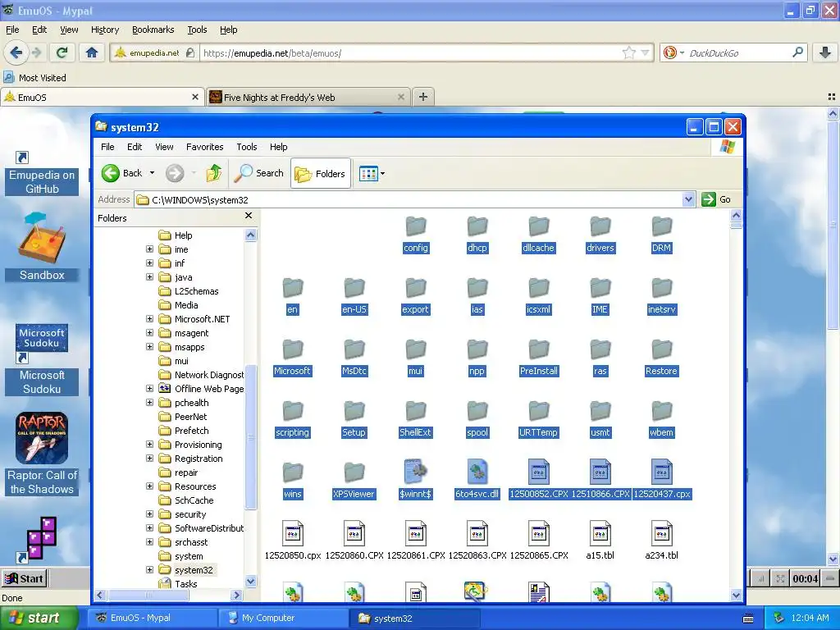Switch to Five Nights at Freddy's Web tab

[308, 97]
